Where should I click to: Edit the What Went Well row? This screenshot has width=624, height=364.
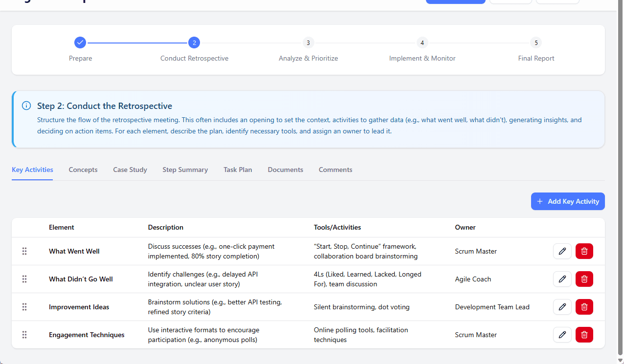coord(562,251)
